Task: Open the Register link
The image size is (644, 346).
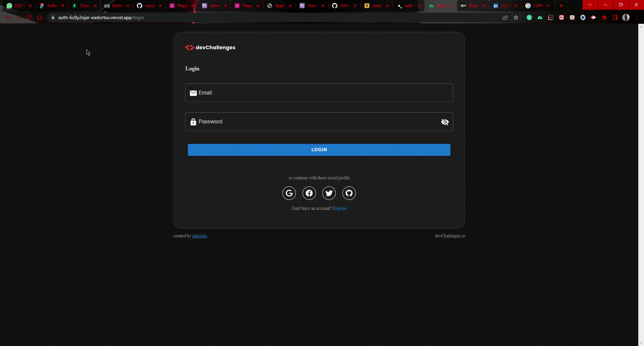Action: (x=339, y=209)
